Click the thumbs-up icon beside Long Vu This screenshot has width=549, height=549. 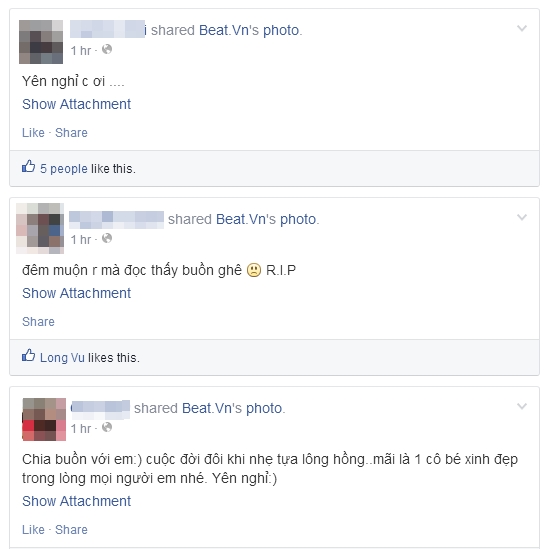coord(28,355)
